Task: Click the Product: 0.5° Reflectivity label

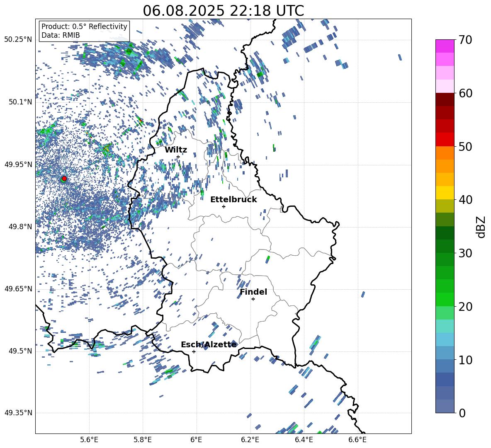Action: point(84,27)
